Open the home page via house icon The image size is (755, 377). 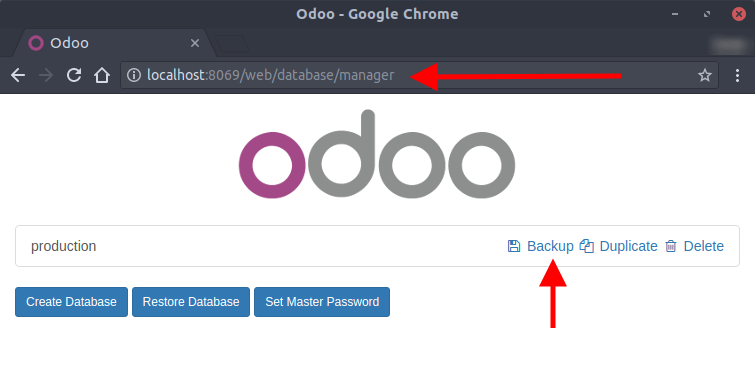pos(102,75)
